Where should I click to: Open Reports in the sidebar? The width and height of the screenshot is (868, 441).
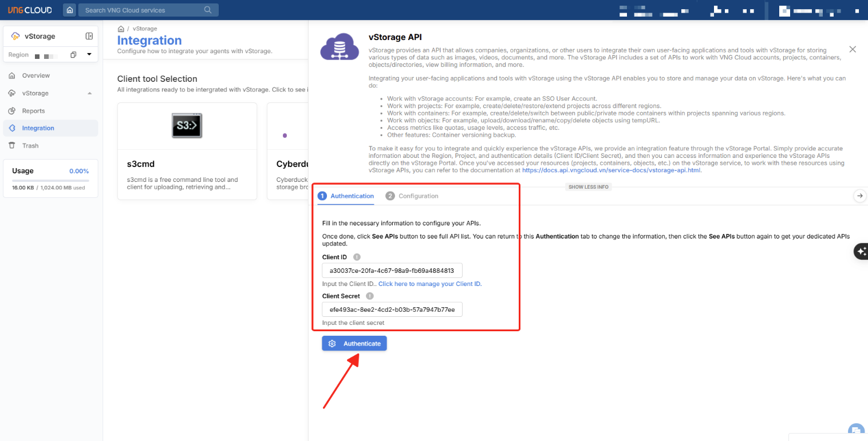[x=33, y=111]
